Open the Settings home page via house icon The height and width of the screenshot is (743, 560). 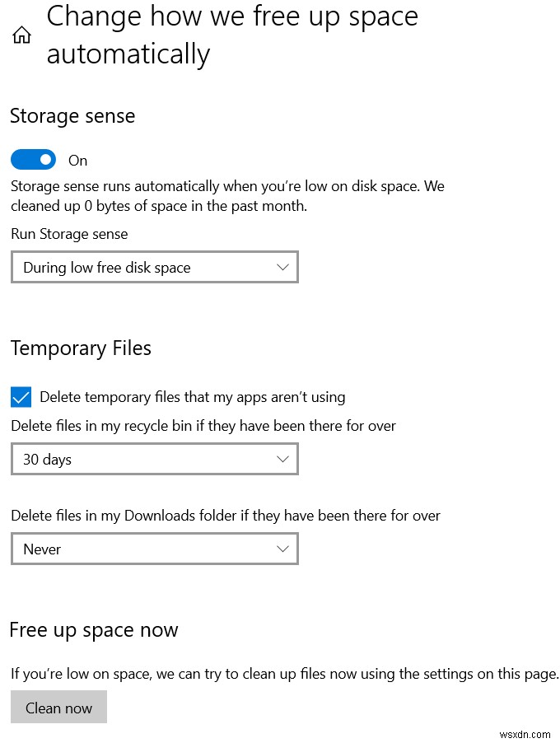click(21, 35)
